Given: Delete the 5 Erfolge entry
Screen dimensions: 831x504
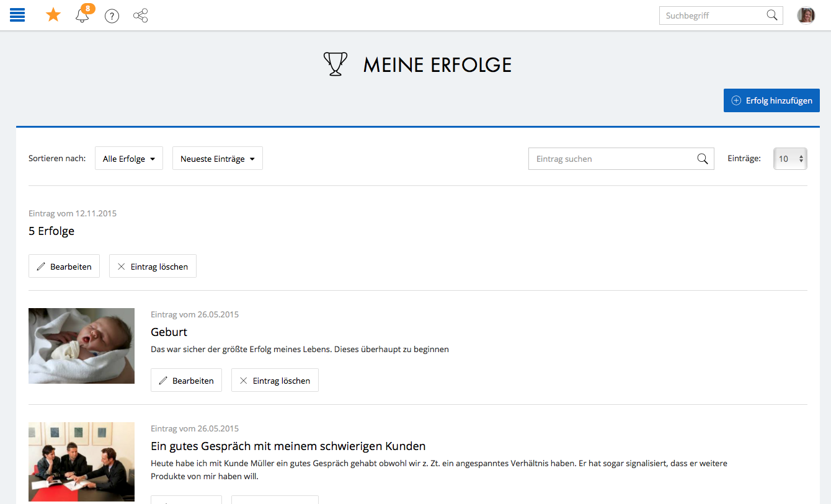Looking at the screenshot, I should click(x=153, y=266).
